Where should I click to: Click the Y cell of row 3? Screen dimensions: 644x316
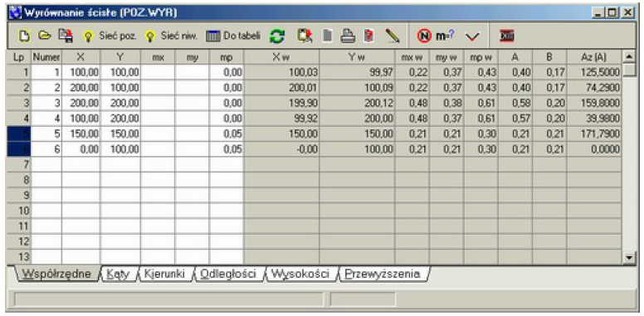(x=120, y=103)
